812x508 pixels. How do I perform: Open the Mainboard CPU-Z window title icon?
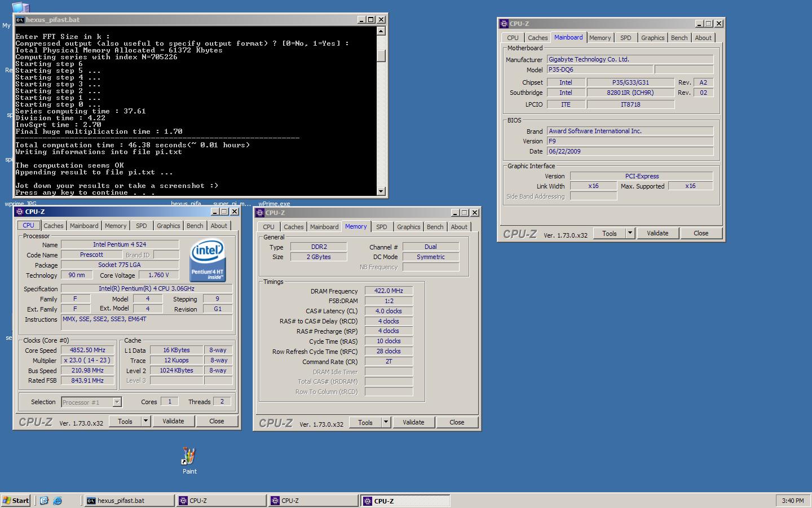pyautogui.click(x=504, y=24)
